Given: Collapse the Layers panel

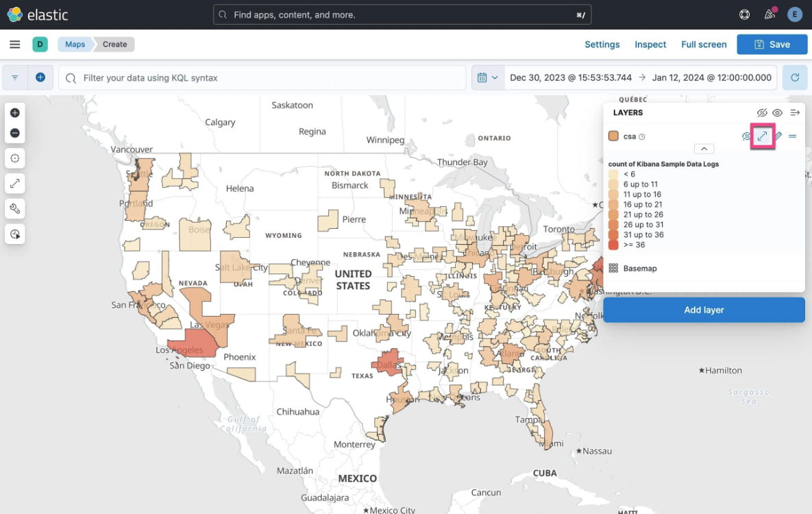Looking at the screenshot, I should coord(795,113).
